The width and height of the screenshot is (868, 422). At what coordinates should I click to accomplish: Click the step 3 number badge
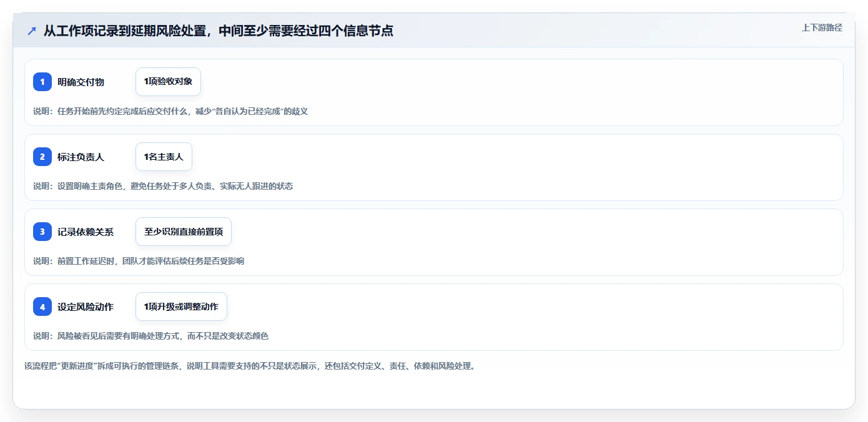[x=42, y=232]
